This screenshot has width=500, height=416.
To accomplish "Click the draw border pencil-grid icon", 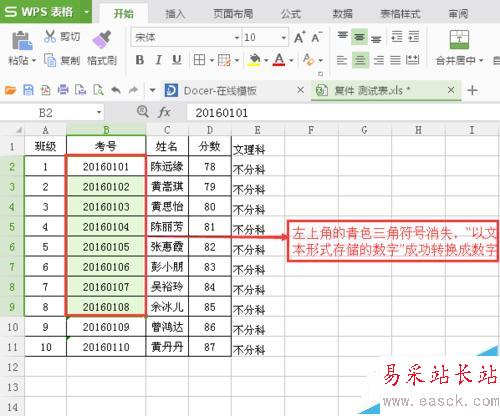I will (224, 60).
